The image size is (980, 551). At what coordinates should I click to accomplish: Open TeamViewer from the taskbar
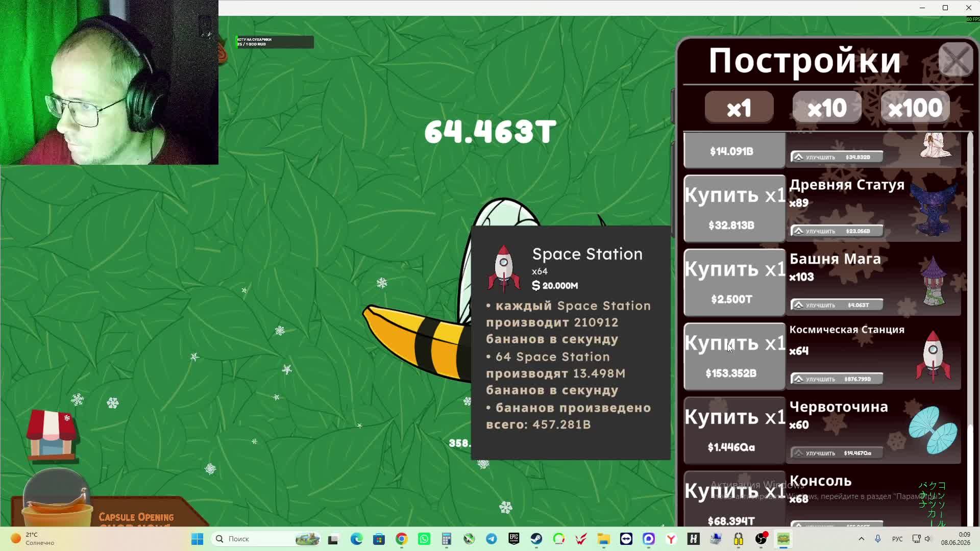(626, 539)
